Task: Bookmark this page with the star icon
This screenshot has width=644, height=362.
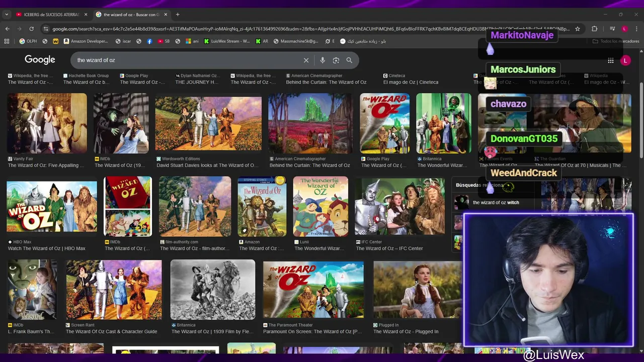Action: pyautogui.click(x=578, y=29)
